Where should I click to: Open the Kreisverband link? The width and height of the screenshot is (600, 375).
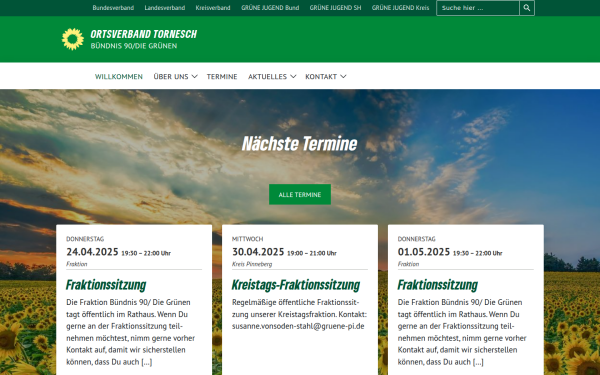(213, 8)
